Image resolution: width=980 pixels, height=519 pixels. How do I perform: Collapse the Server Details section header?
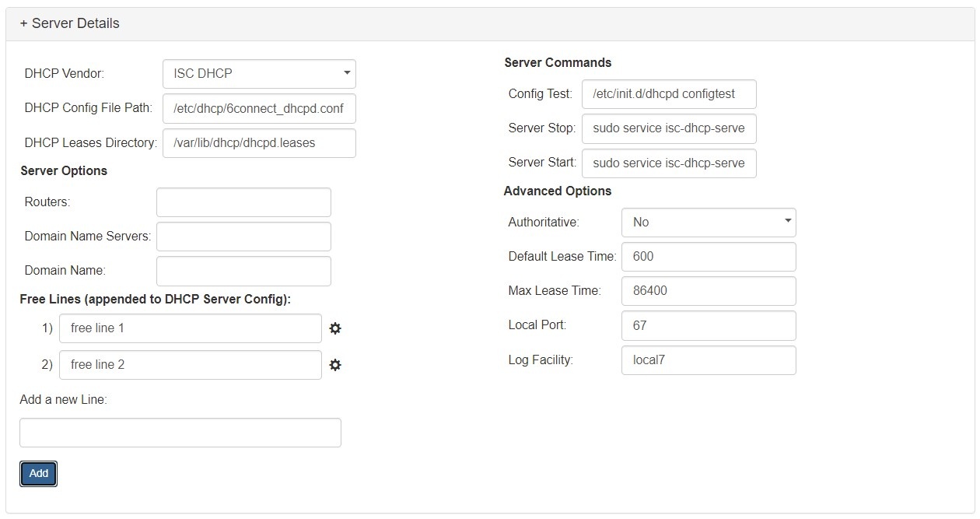[x=70, y=23]
